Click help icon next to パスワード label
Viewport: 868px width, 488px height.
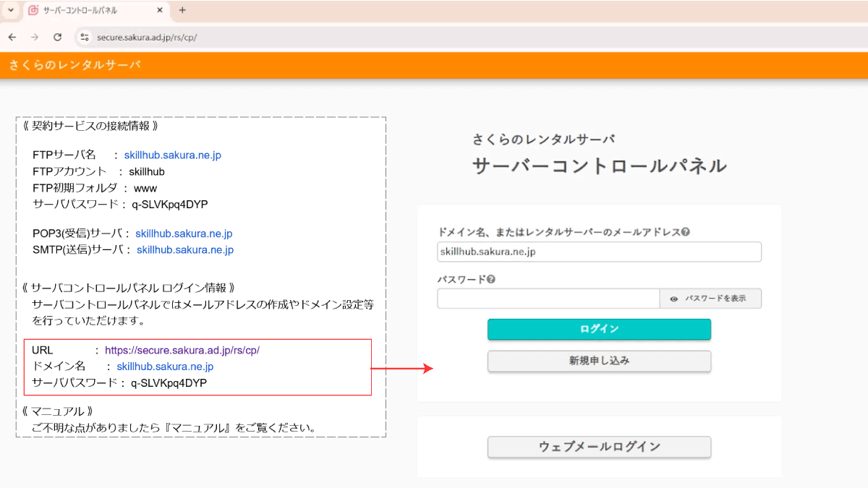491,279
